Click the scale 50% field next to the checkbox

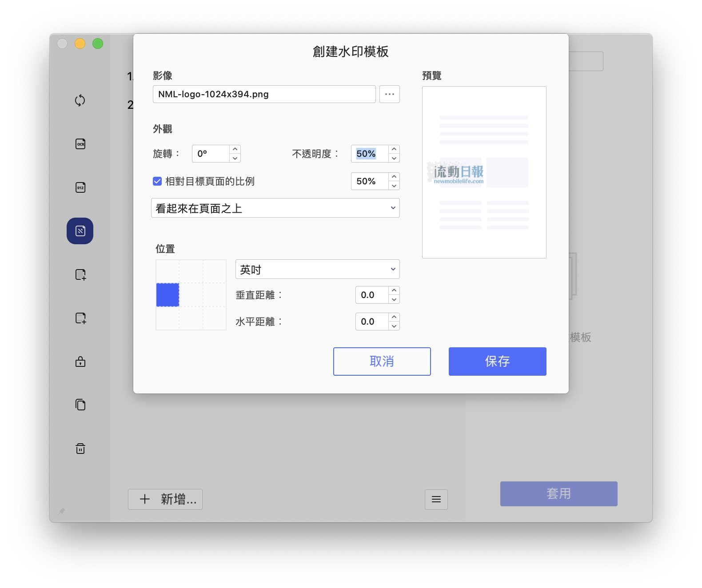pos(370,181)
